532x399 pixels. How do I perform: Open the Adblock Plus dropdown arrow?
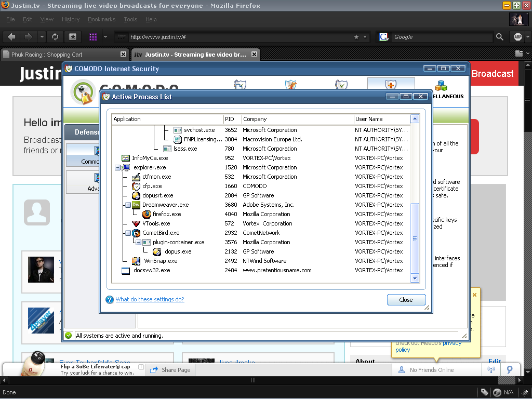pyautogui.click(x=528, y=37)
